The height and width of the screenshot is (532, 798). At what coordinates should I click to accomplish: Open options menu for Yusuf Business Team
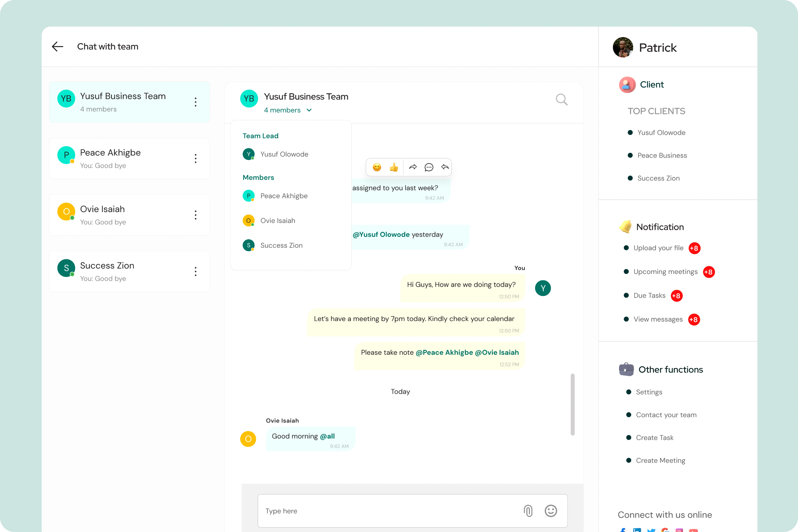pos(196,102)
